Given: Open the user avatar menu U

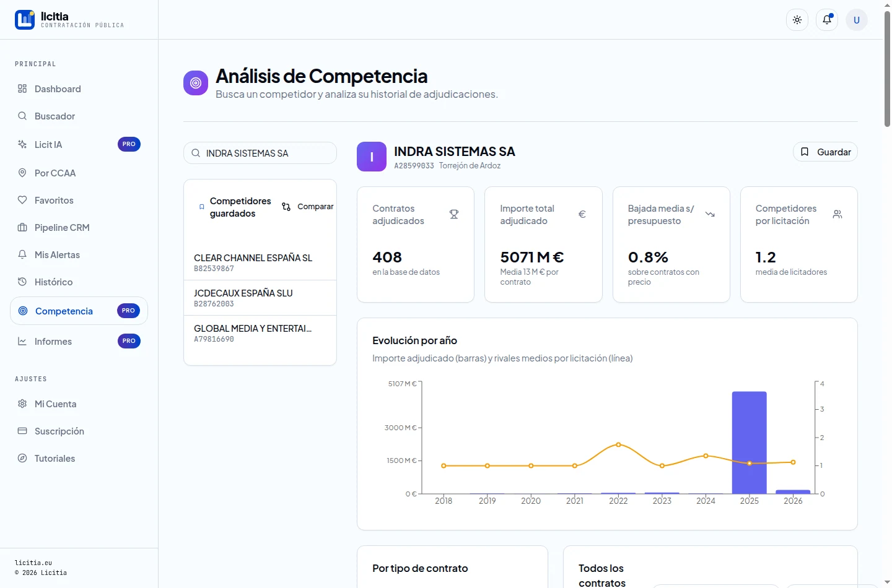Looking at the screenshot, I should click(857, 20).
